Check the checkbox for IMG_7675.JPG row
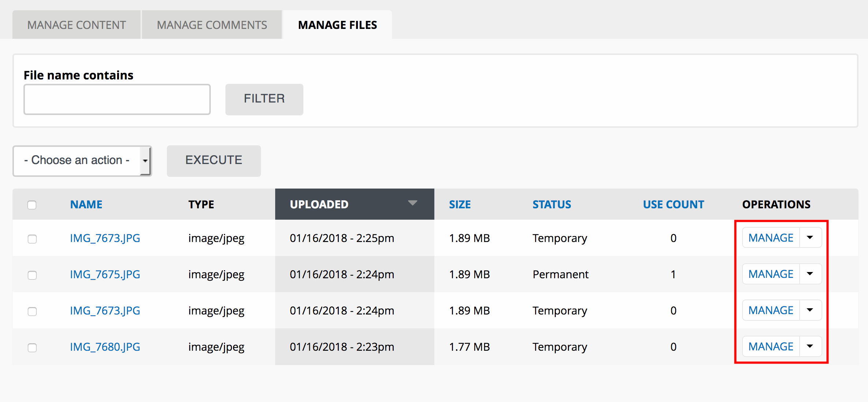This screenshot has width=868, height=402. coord(32,275)
